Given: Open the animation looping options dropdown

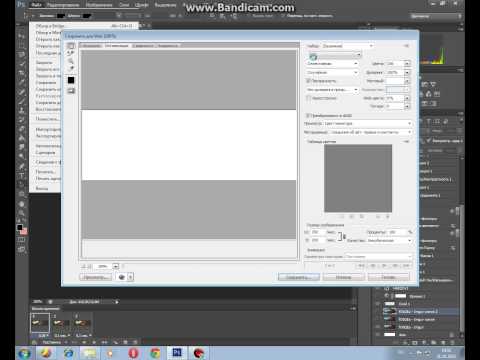Looking at the screenshot, I should tap(379, 257).
